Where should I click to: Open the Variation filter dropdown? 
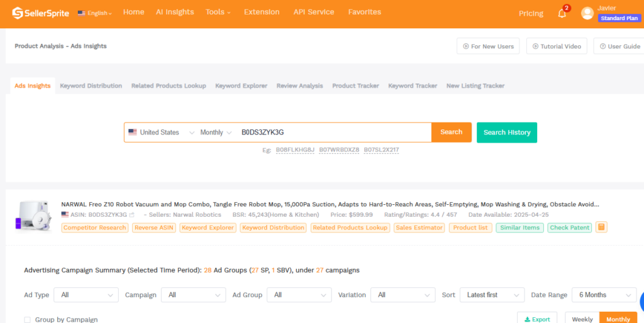tap(403, 295)
